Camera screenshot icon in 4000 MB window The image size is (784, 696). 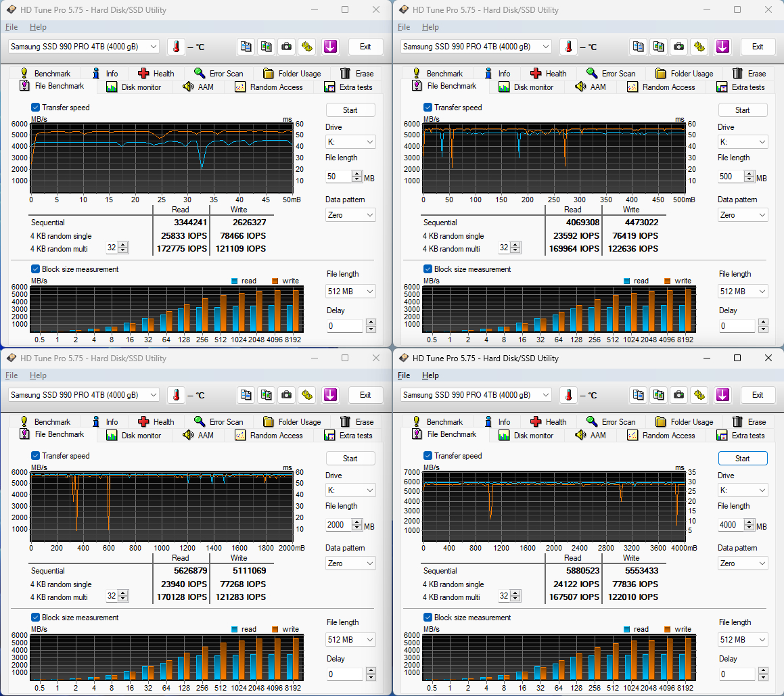[x=679, y=395]
